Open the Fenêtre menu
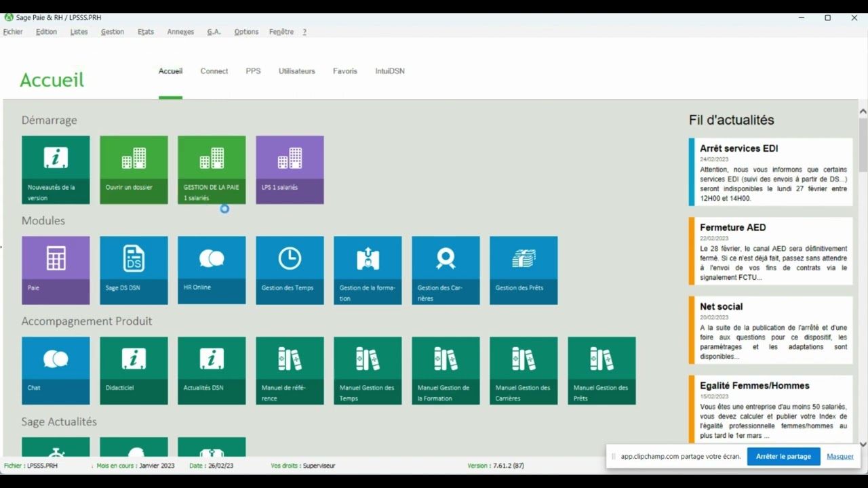 pos(281,32)
